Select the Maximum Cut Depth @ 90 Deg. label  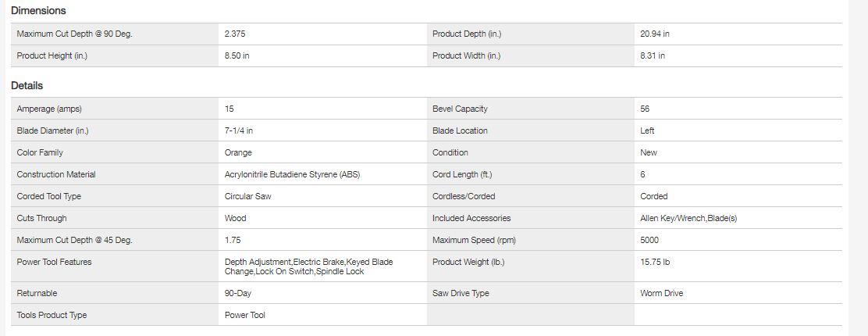pyautogui.click(x=69, y=34)
